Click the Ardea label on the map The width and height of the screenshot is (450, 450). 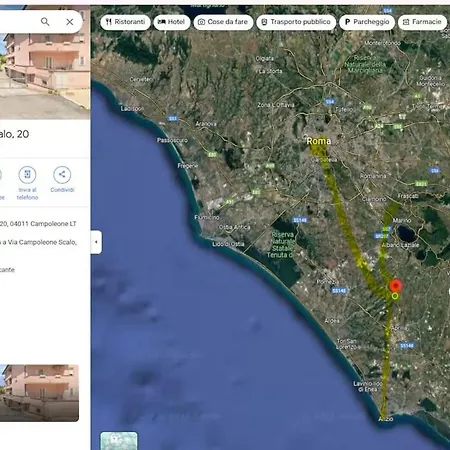tap(332, 321)
